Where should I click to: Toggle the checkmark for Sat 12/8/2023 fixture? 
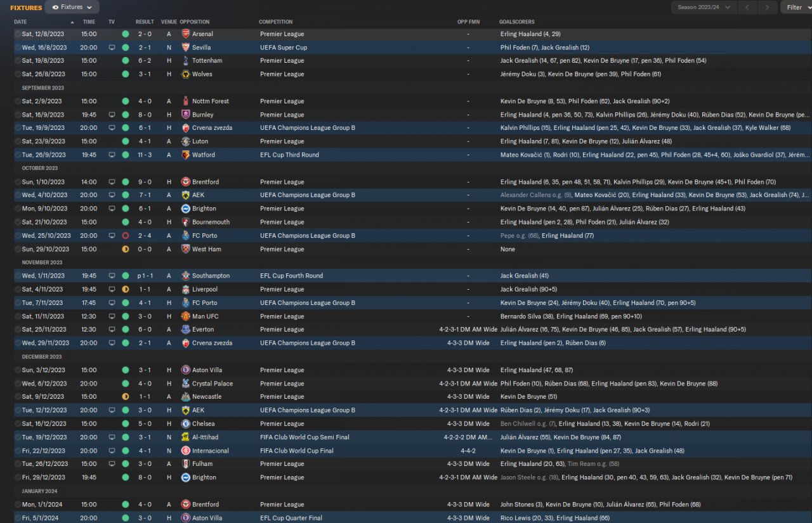point(18,34)
